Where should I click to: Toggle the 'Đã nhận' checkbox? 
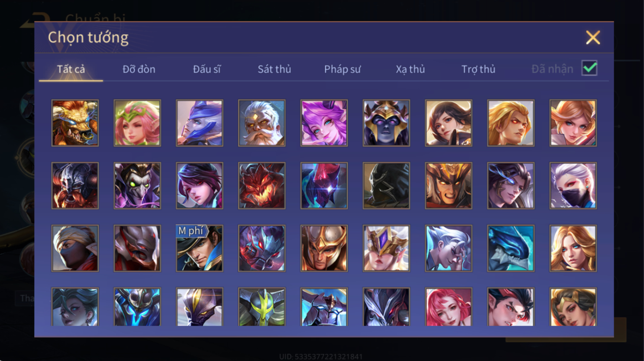point(589,68)
